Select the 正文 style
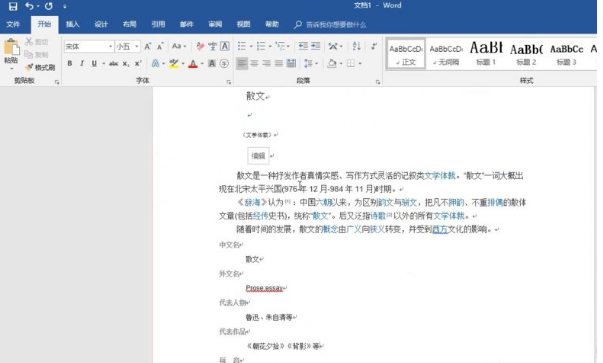Viewport: 603px width, 363px height. click(x=406, y=53)
